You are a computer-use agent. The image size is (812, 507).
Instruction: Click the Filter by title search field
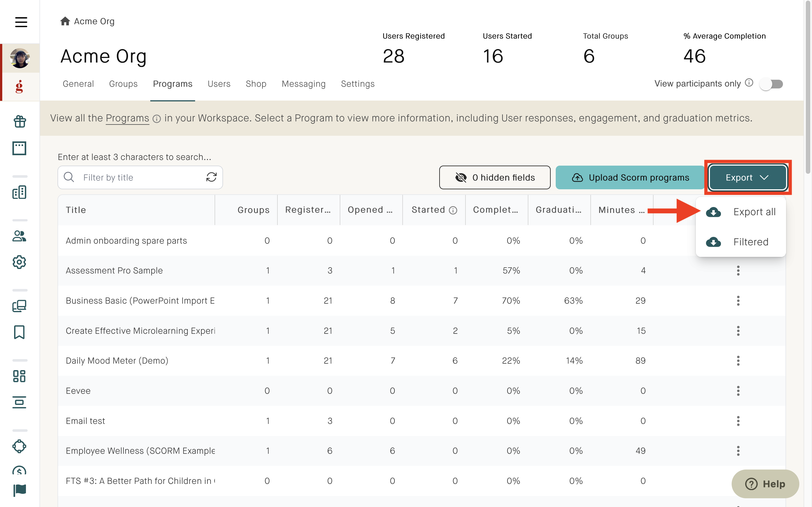tap(140, 177)
